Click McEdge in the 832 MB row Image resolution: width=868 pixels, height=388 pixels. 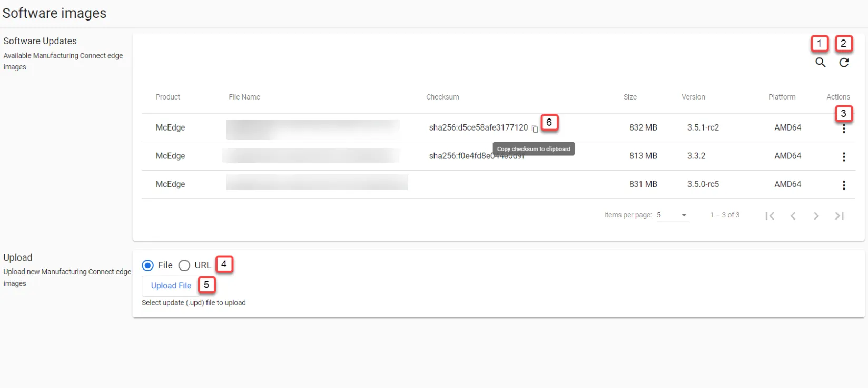click(x=170, y=127)
